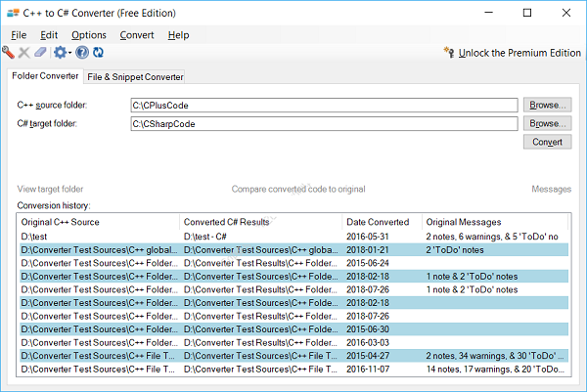Click the key icon beside Unlock Premium

449,53
